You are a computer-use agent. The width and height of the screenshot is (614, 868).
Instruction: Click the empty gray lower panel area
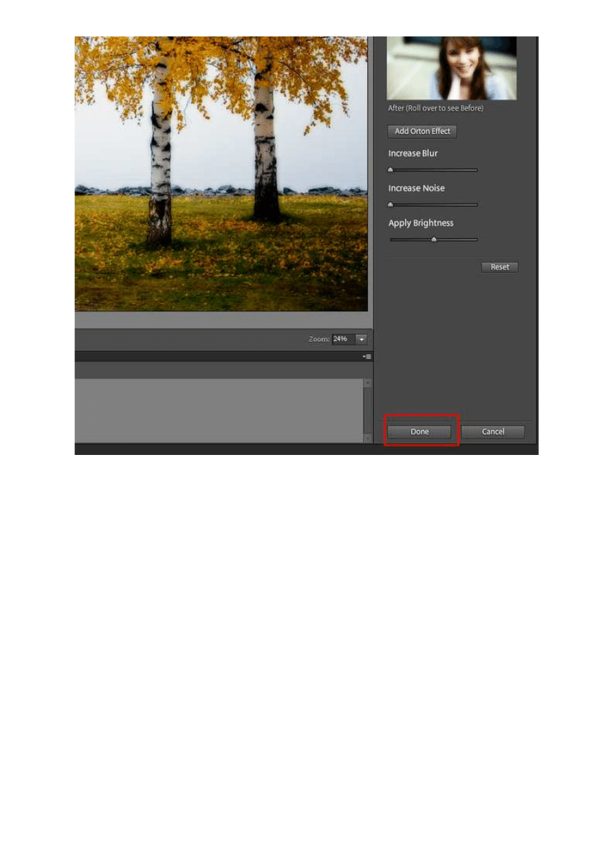click(220, 410)
